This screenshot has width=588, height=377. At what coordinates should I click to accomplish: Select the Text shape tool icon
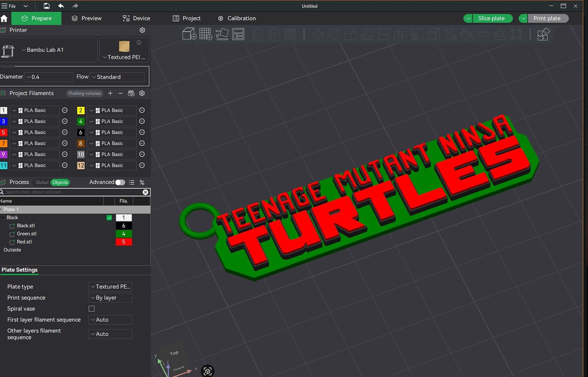click(450, 34)
